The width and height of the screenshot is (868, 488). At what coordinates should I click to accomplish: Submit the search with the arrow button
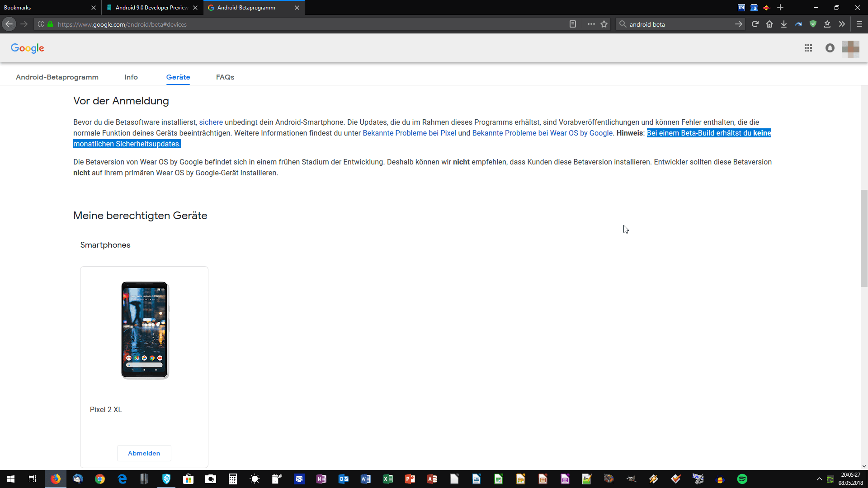tap(738, 24)
